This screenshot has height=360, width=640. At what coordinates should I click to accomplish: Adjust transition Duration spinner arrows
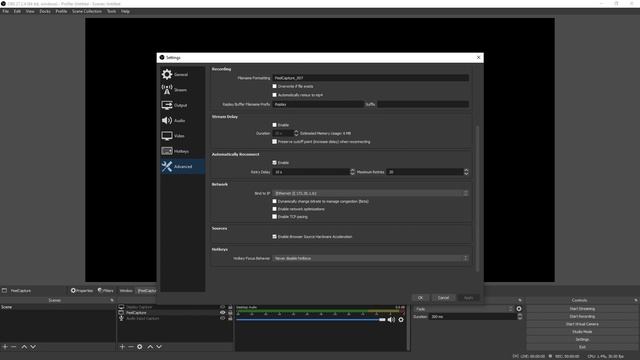[520, 317]
